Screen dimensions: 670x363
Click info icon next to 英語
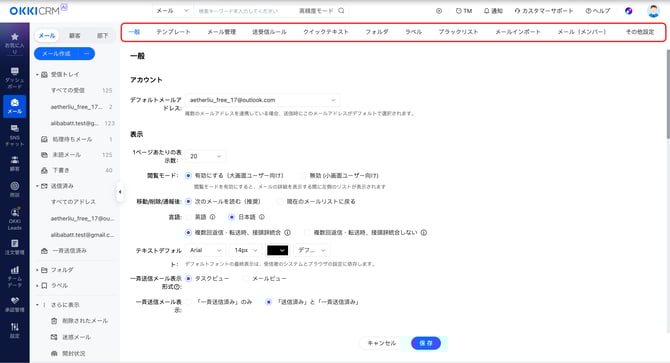click(212, 217)
